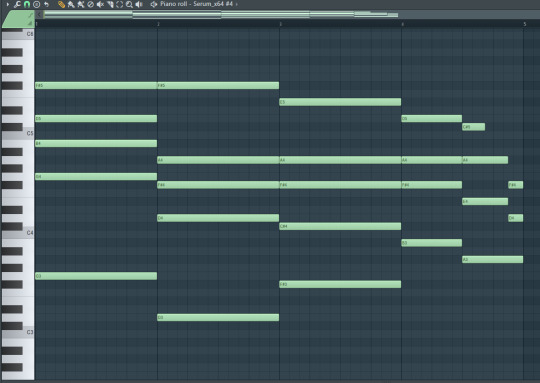Open the 'Piano roll - Serum_x64 #4' title selector
The height and width of the screenshot is (383, 540).
coord(196,4)
